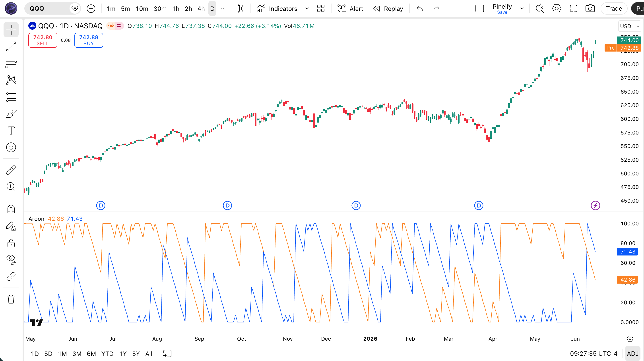Expand the timeframe interval dropdown chevron
The height and width of the screenshot is (361, 644).
pos(223,9)
